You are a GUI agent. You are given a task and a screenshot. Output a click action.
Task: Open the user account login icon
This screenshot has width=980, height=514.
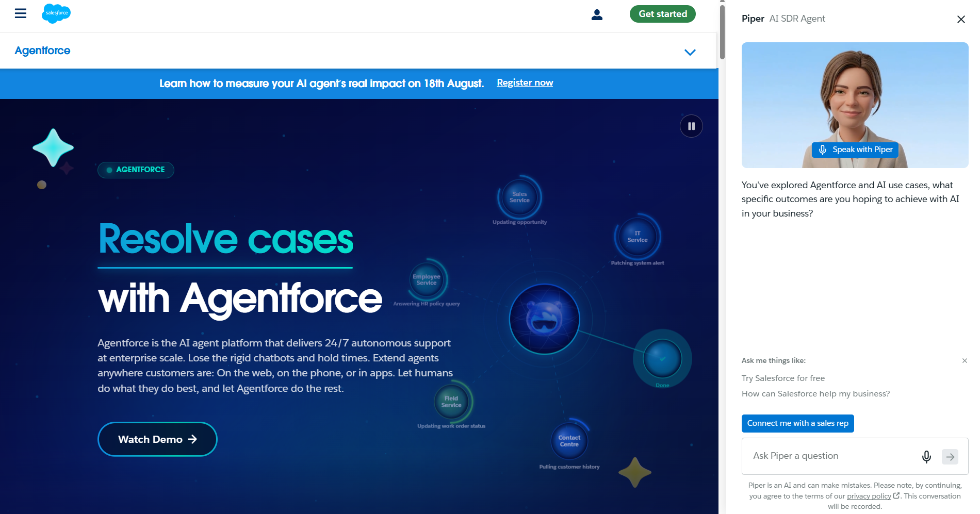tap(597, 14)
